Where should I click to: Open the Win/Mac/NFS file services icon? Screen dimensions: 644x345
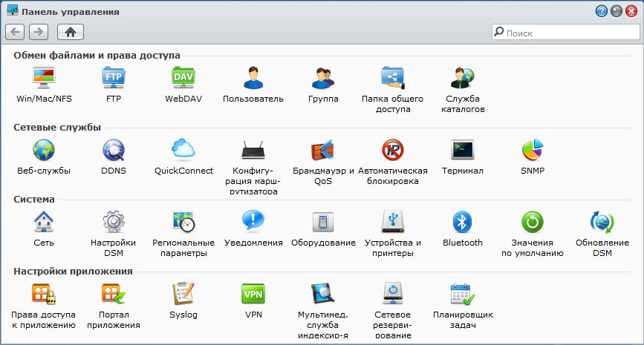[44, 77]
